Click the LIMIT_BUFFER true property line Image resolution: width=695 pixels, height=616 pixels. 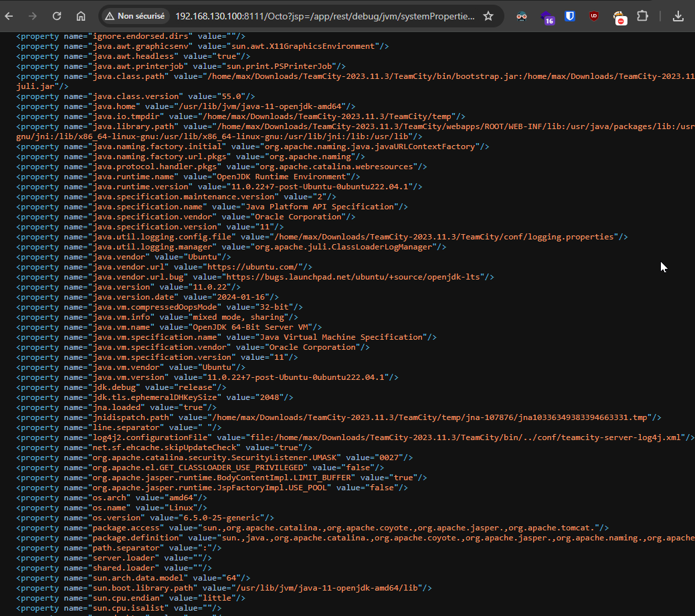[x=221, y=478]
